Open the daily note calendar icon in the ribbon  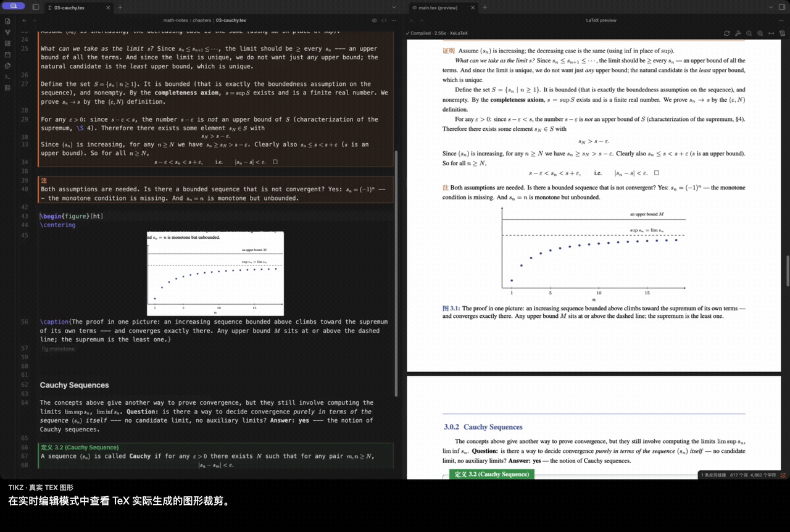tap(7, 54)
